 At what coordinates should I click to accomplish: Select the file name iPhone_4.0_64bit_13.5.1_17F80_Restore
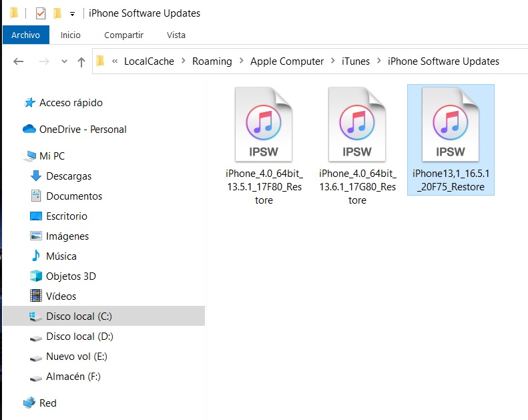264,186
